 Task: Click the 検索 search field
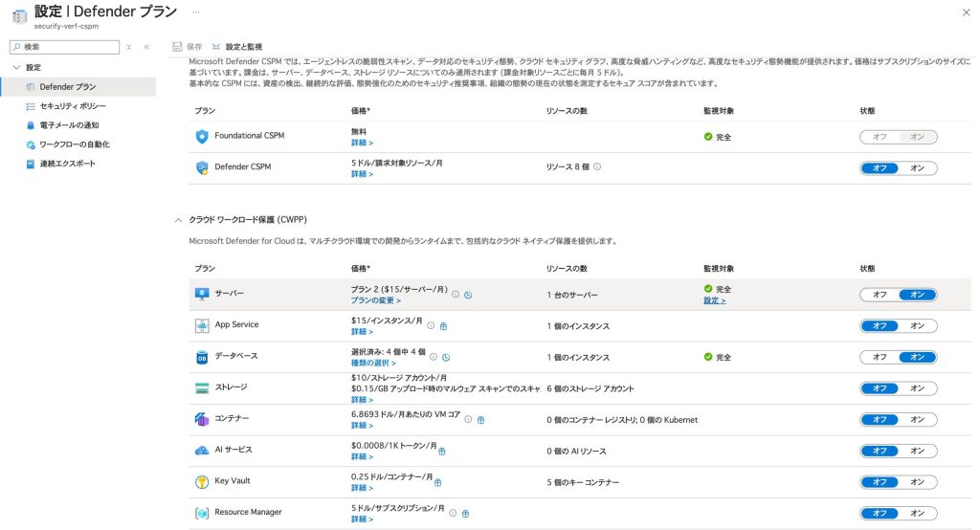tap(69, 47)
